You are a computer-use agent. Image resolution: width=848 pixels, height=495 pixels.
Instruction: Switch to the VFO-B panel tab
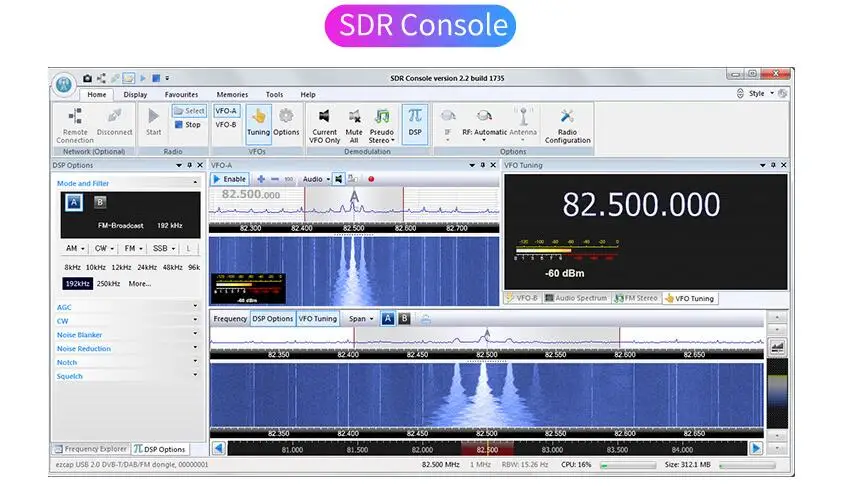[x=522, y=298]
